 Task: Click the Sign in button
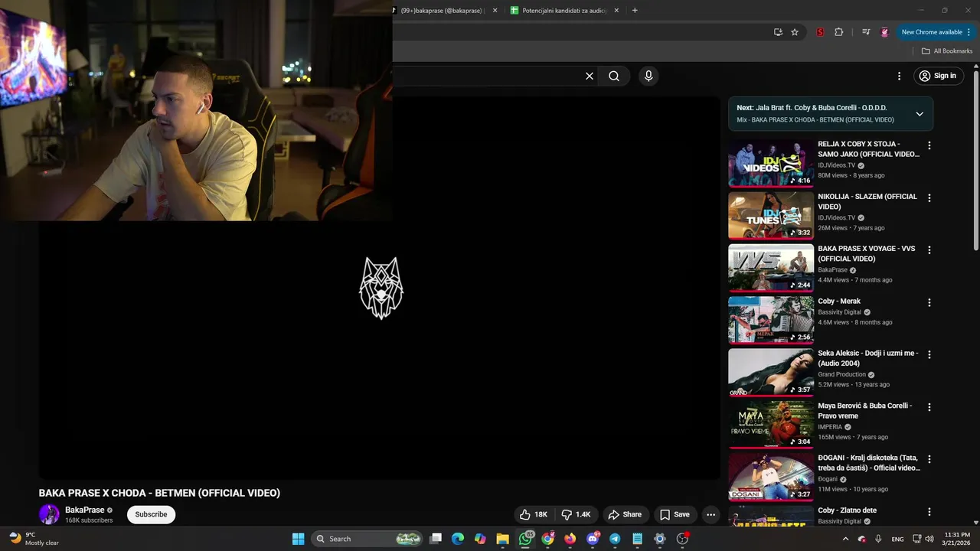pos(938,76)
